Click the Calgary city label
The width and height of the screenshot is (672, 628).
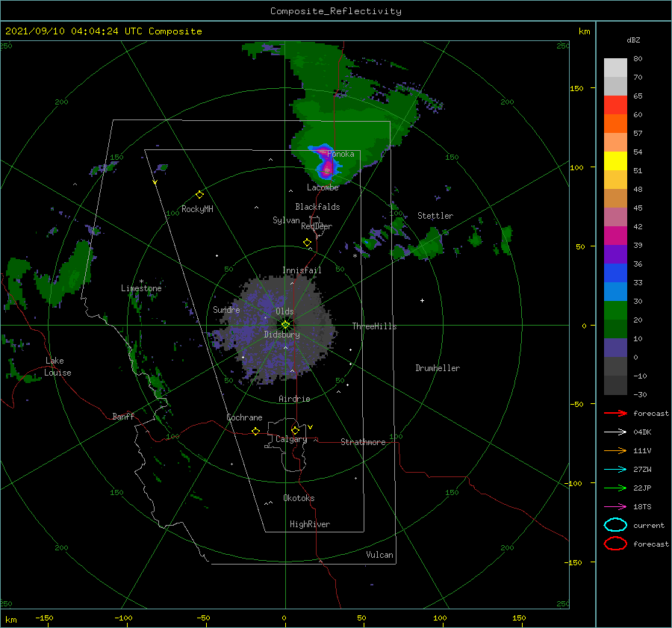291,439
